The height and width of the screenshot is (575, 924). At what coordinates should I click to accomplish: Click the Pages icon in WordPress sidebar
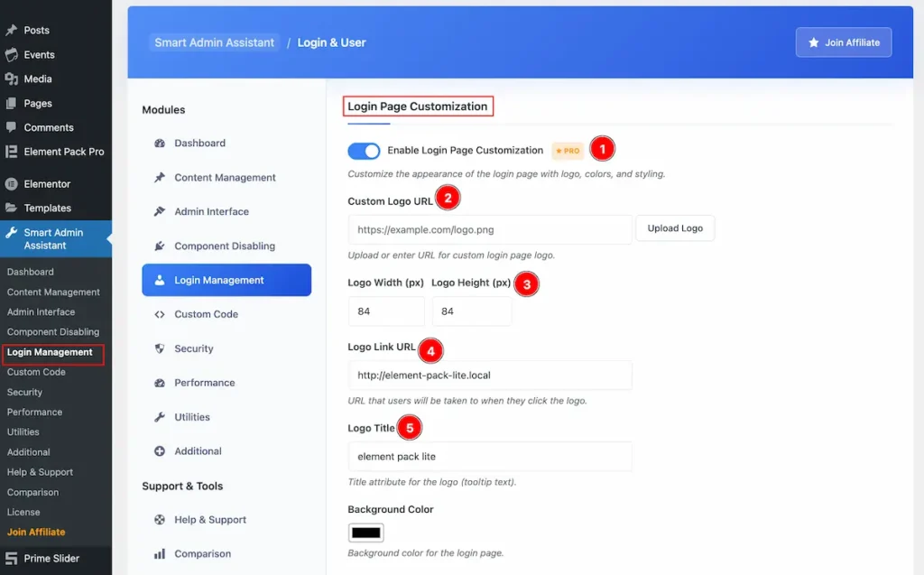(11, 103)
